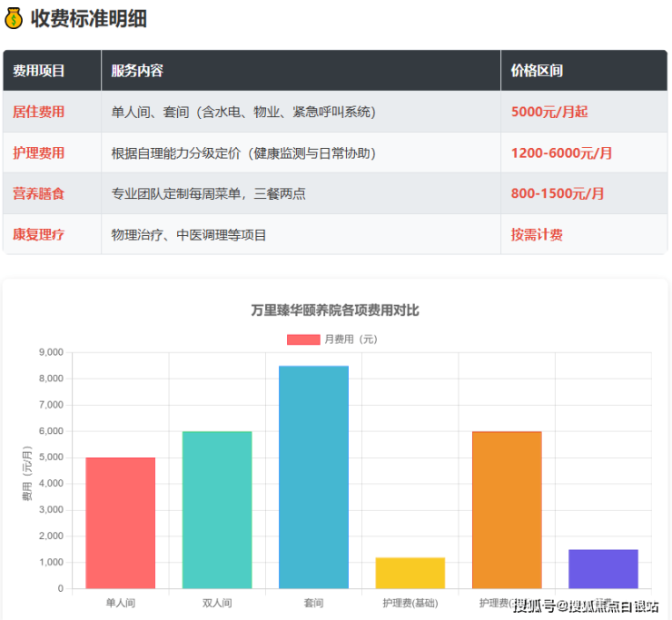Click the 5000元/月起 price text
This screenshot has width=672, height=620.
(x=549, y=112)
